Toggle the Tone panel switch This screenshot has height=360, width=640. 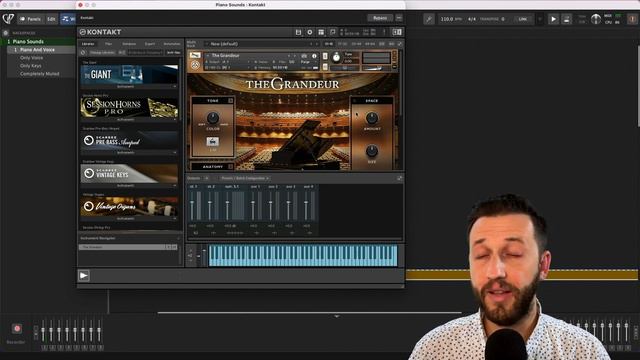click(x=231, y=100)
